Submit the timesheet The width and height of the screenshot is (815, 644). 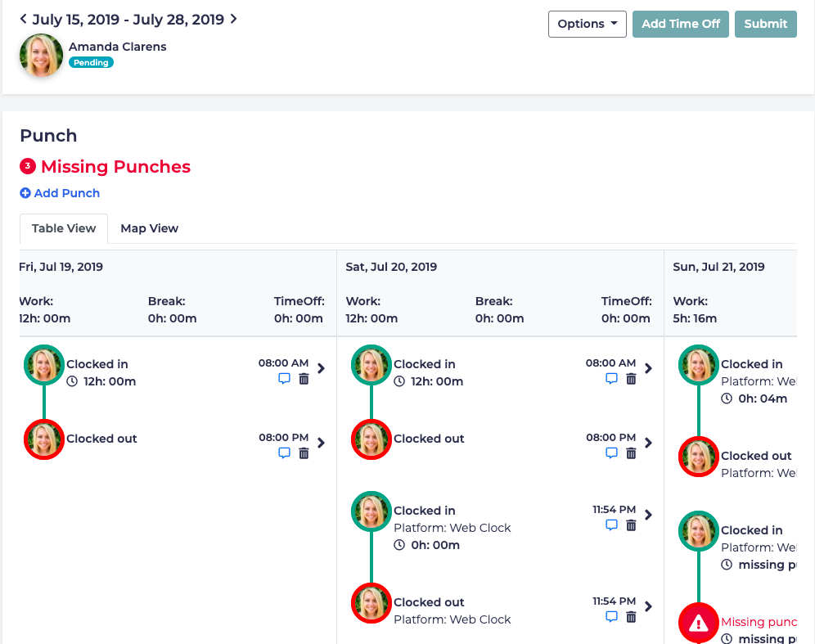coord(765,24)
